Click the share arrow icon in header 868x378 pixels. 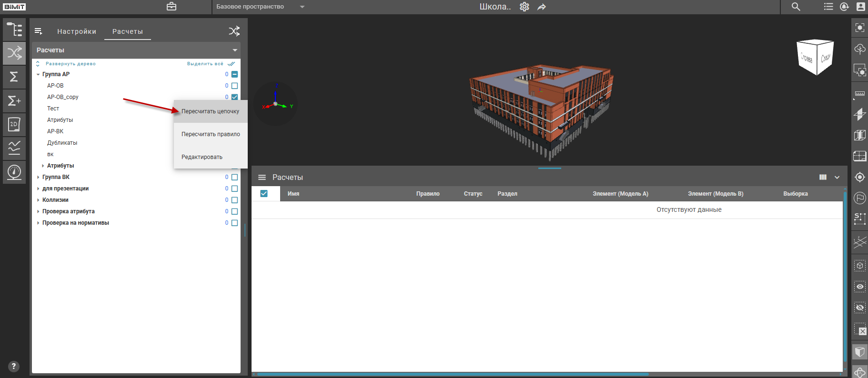tap(542, 7)
